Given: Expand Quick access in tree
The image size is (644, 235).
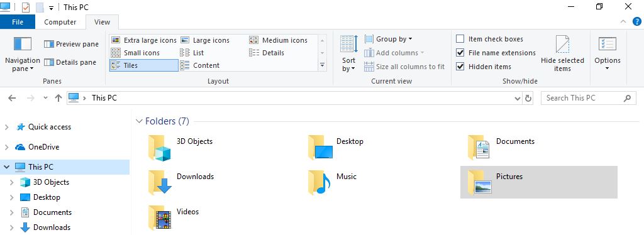Looking at the screenshot, I should coord(6,127).
